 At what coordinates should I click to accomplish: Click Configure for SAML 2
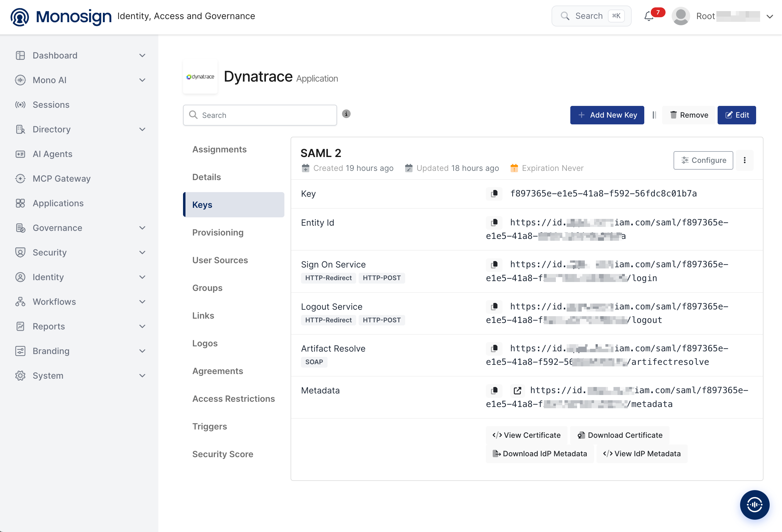click(x=703, y=160)
